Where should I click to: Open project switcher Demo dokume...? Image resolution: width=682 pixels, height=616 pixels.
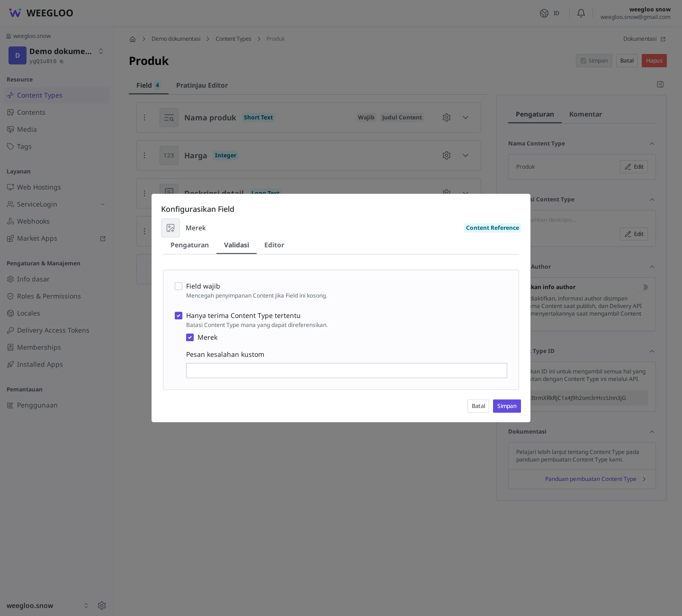coord(101,51)
